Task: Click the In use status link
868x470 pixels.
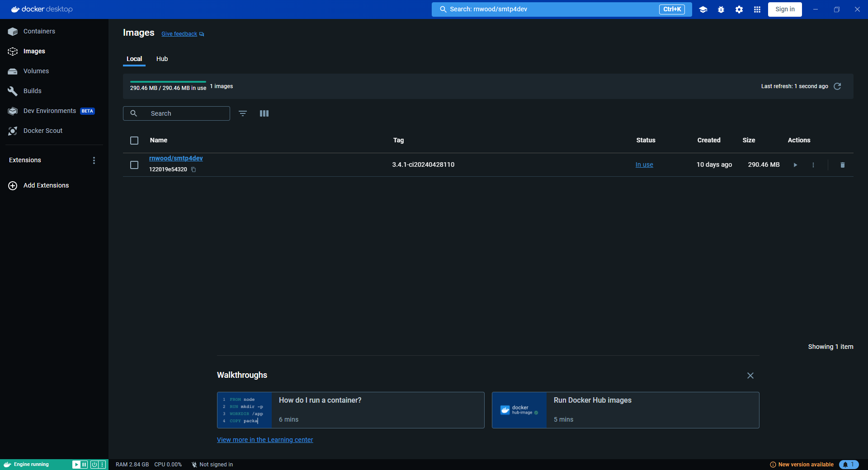Action: (x=644, y=165)
